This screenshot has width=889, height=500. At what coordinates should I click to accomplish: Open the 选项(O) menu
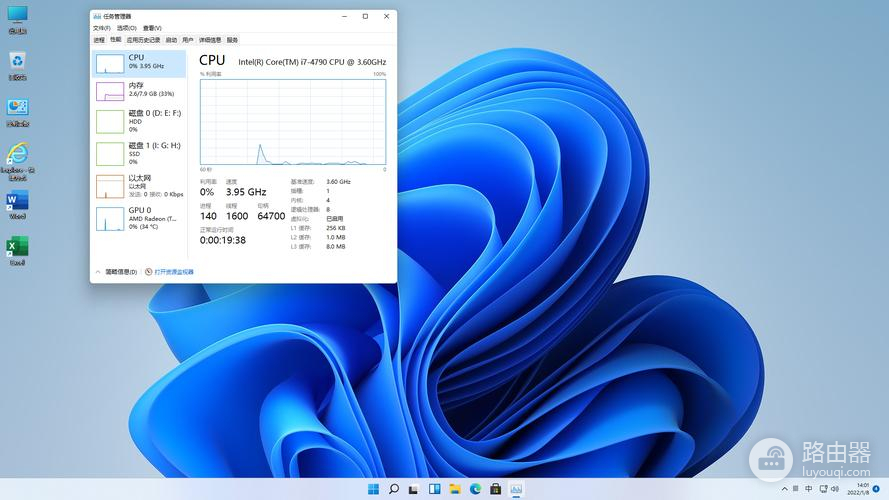(x=125, y=28)
